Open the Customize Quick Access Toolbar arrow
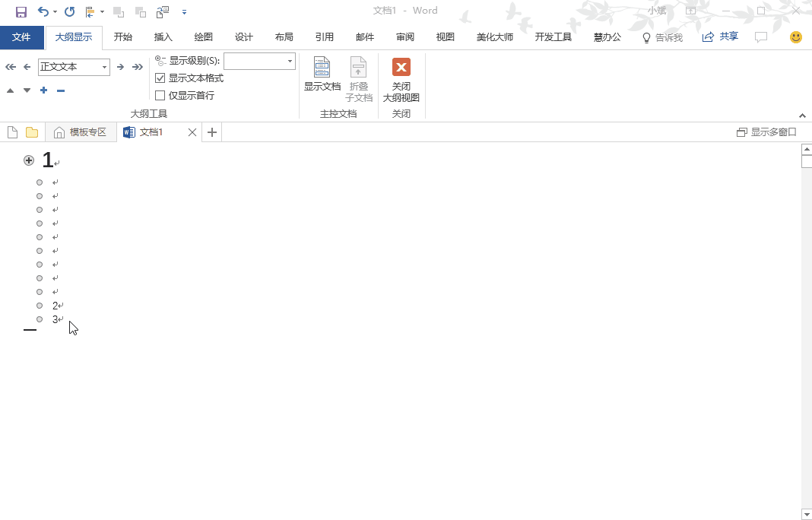This screenshot has height=520, width=812. 184,12
